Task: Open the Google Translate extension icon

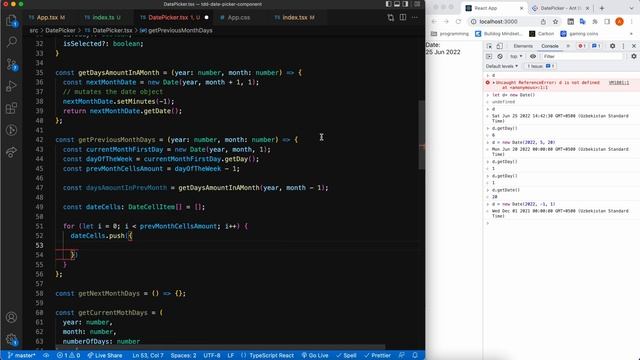Action: tap(582, 22)
